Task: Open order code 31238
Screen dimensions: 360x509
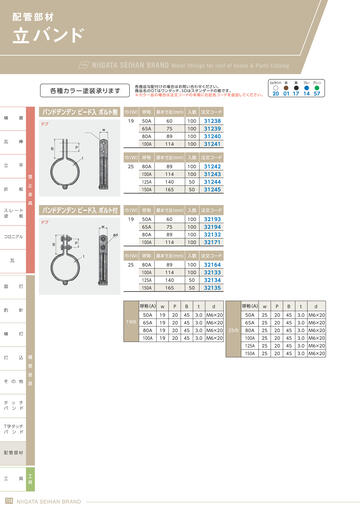Action: pos(212,121)
